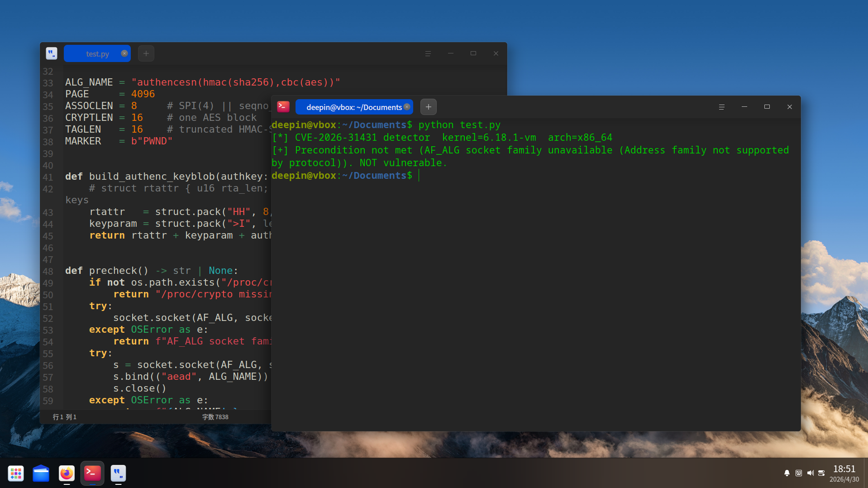This screenshot has height=488, width=868.
Task: Click the 'kernel=6.18.1-vm' text in terminal
Action: (489, 138)
